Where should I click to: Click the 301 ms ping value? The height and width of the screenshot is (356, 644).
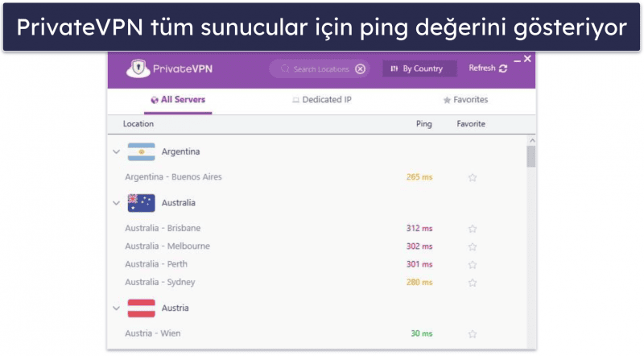tap(419, 264)
